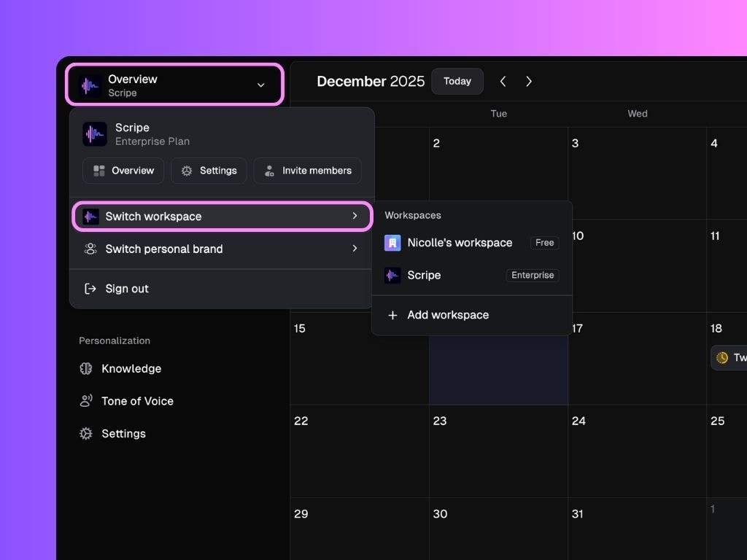Click the Switch workspace waveform icon
The height and width of the screenshot is (560, 747).
pos(90,216)
